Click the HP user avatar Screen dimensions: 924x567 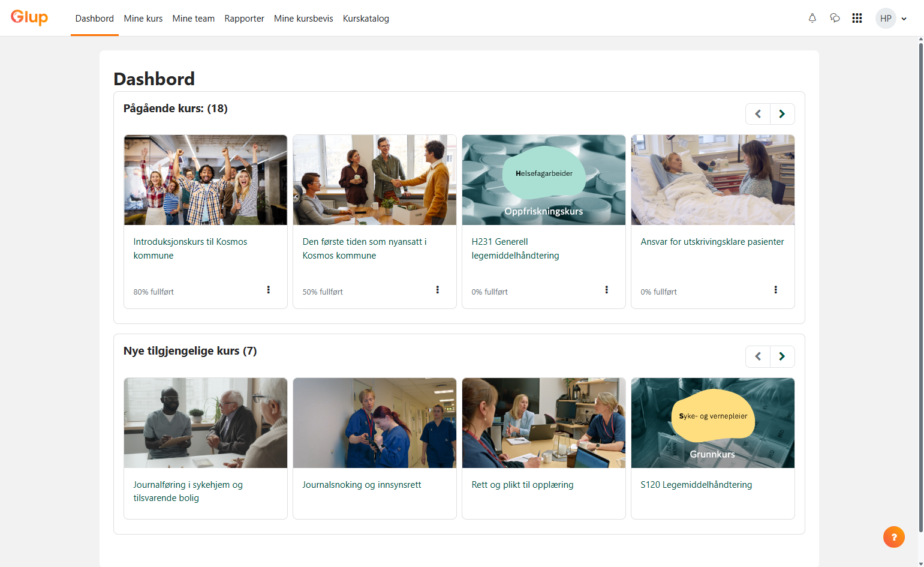pyautogui.click(x=886, y=18)
